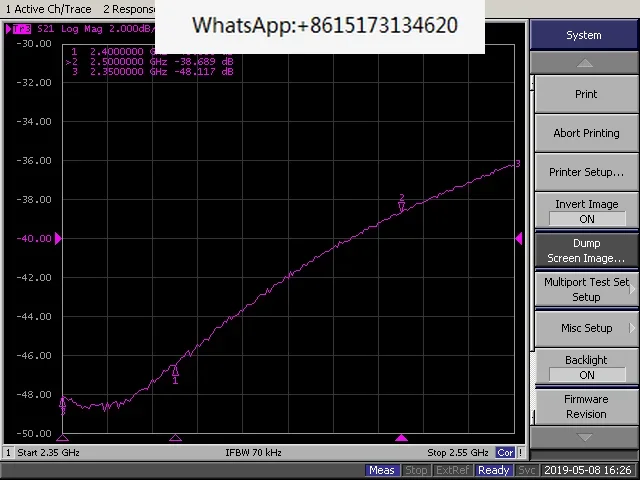Open the 1 Active Ch/Trace menu
The height and width of the screenshot is (480, 640).
pyautogui.click(x=48, y=9)
